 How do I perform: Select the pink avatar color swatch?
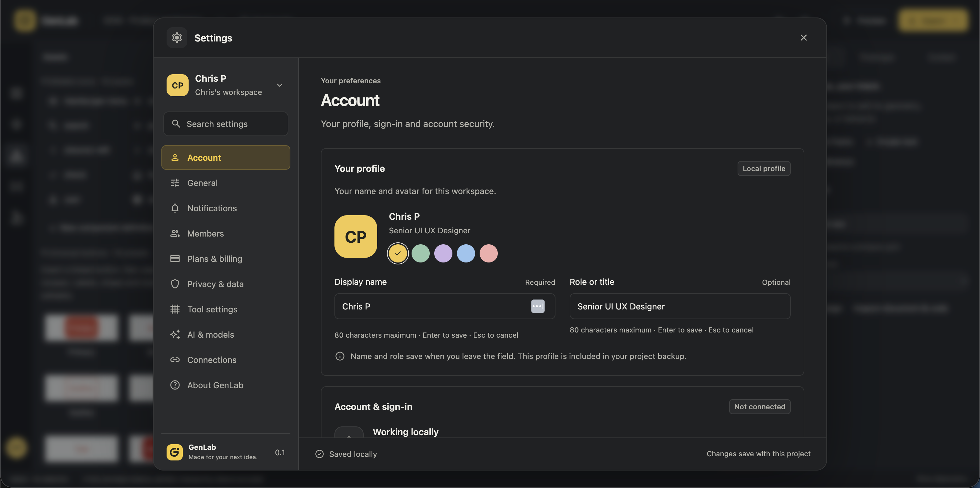click(488, 253)
